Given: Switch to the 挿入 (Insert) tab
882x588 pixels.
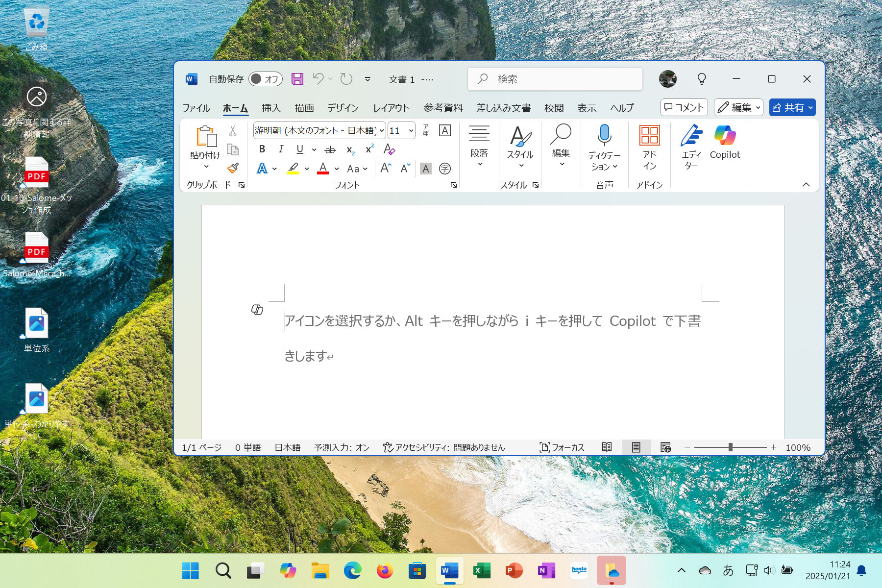Looking at the screenshot, I should 270,108.
